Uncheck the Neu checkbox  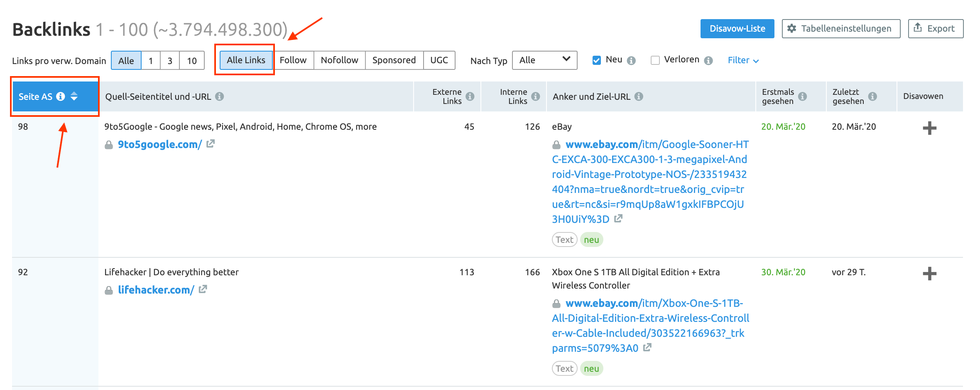(597, 60)
